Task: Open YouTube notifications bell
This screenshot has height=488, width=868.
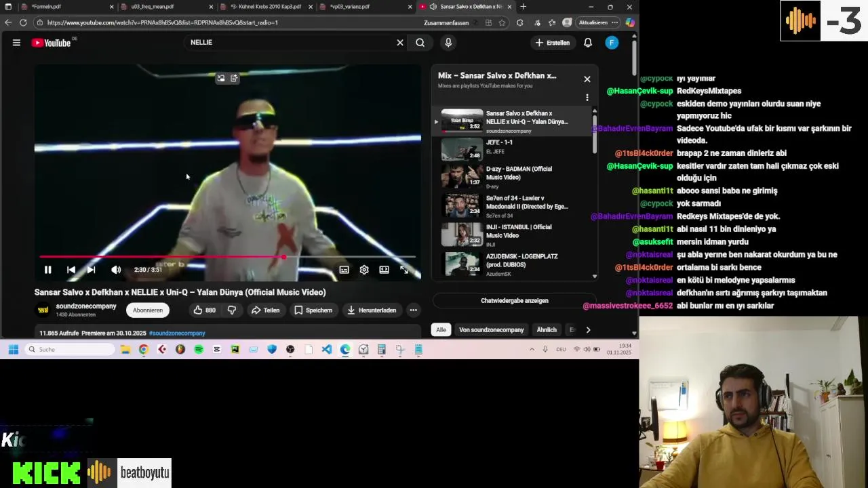Action: tap(588, 43)
